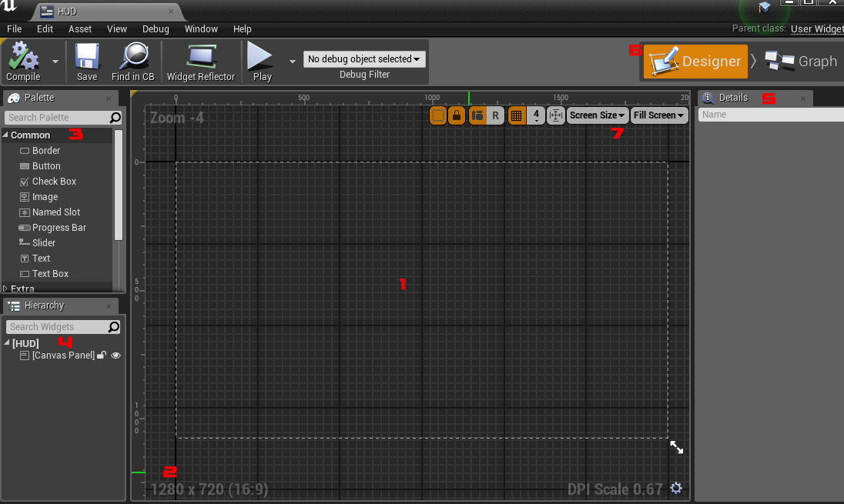
Task: Switch to Designer mode
Action: point(695,62)
